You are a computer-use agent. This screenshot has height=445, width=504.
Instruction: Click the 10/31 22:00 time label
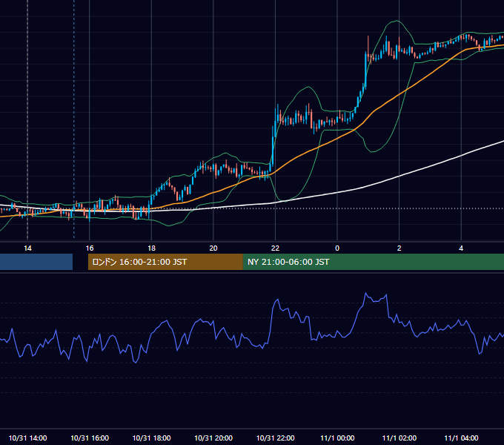tap(276, 438)
